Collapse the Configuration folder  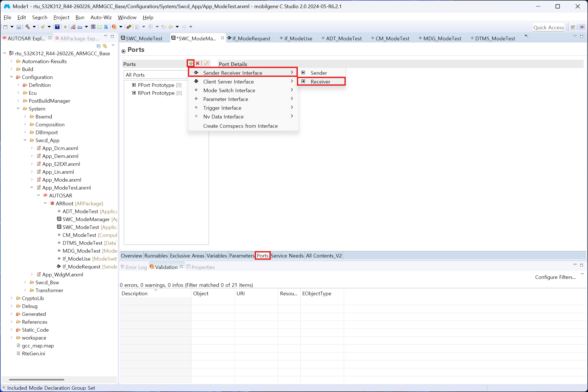[x=12, y=77]
